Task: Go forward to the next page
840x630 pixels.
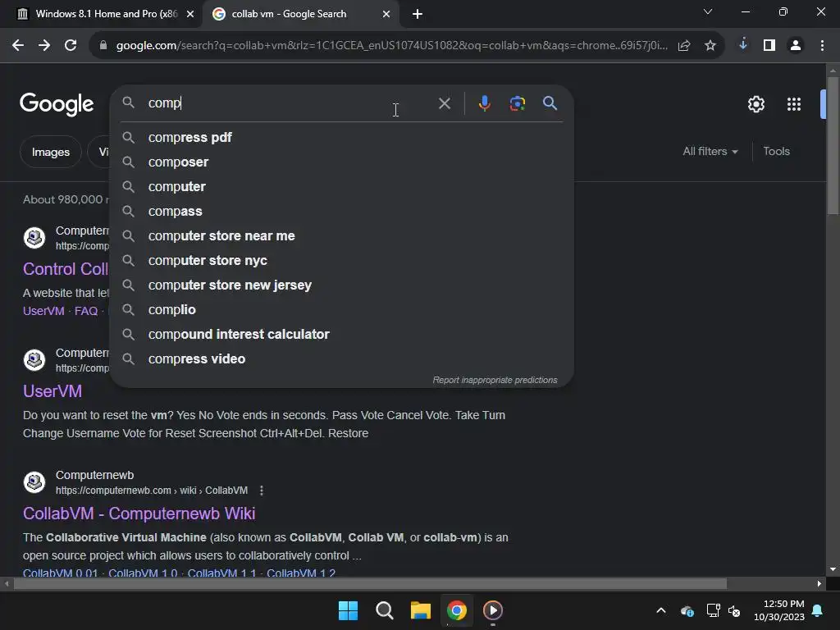Action: pyautogui.click(x=44, y=46)
